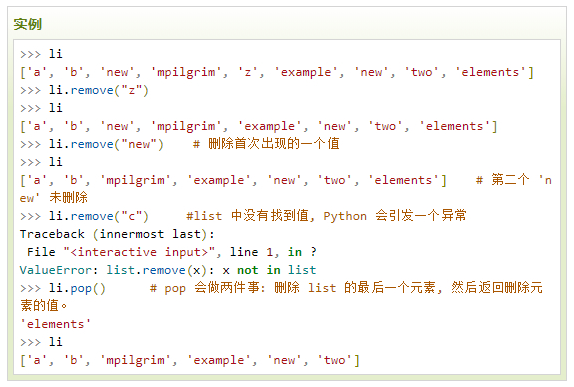Click 'mpilgrim' in the first list
This screenshot has height=387, width=574.
[x=186, y=72]
